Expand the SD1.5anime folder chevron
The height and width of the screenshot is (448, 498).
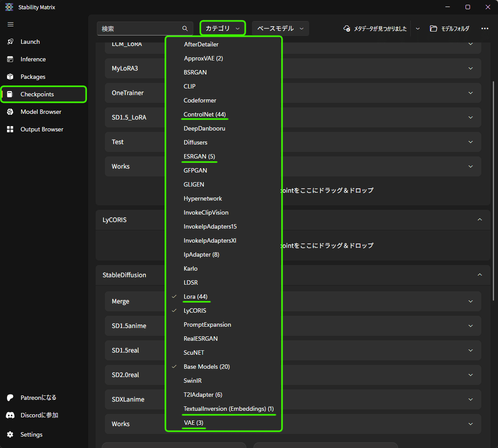coord(471,326)
